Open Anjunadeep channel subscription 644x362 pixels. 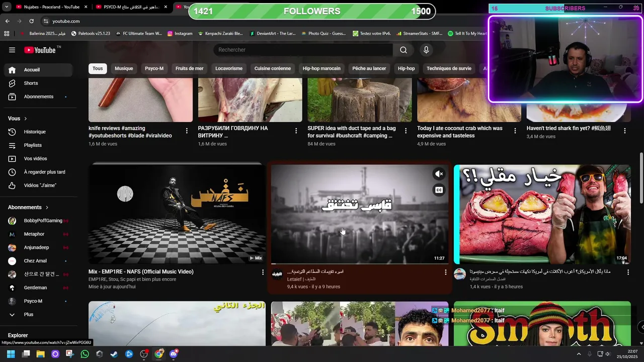pyautogui.click(x=38, y=247)
